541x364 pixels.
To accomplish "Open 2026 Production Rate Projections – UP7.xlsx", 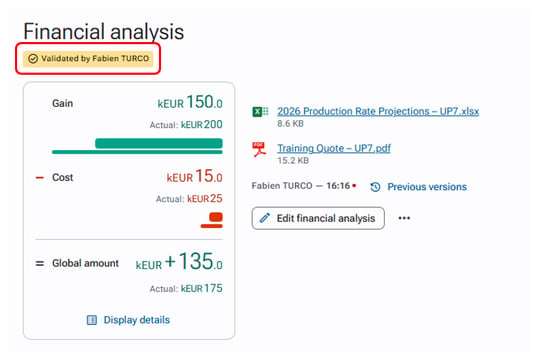I will pyautogui.click(x=378, y=111).
